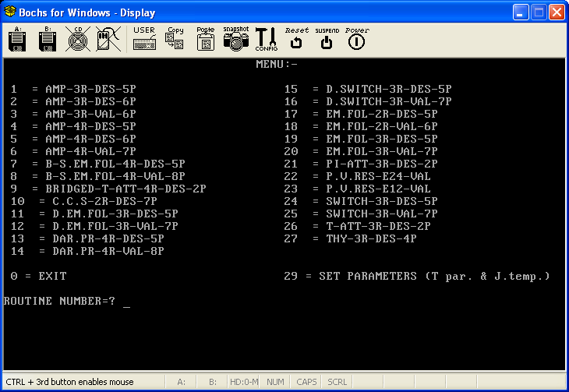Click the MENU:- heading text
The image size is (569, 392).
[277, 64]
